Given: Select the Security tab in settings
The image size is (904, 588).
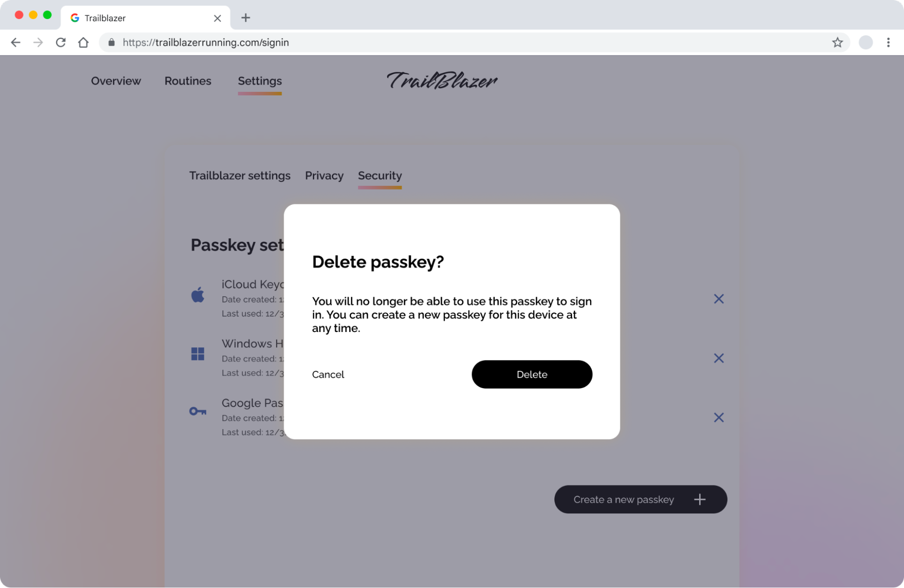Looking at the screenshot, I should coord(380,175).
